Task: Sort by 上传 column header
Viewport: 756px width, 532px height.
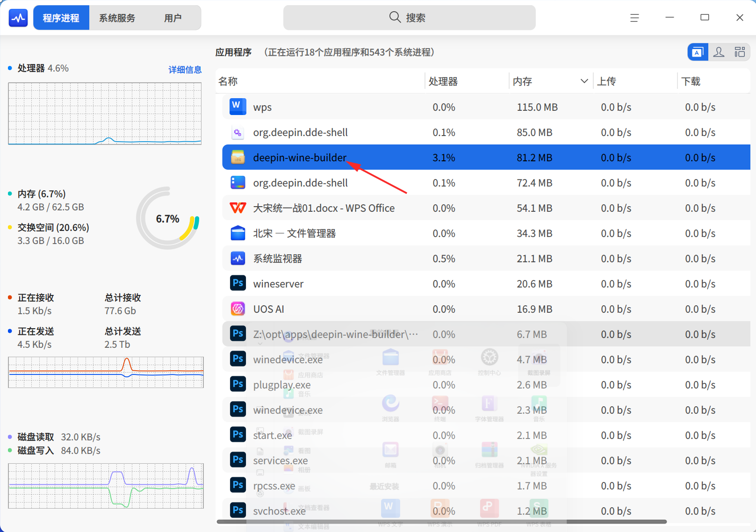Action: (x=635, y=81)
